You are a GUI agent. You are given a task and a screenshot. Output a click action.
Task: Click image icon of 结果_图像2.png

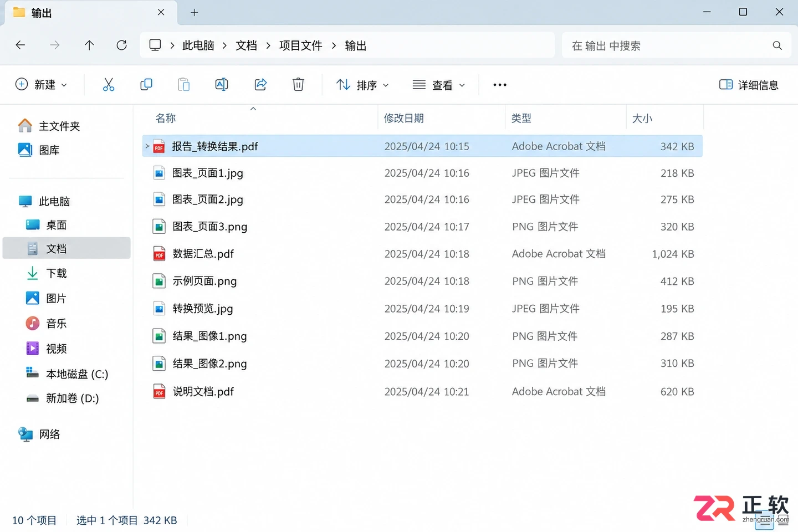(159, 364)
